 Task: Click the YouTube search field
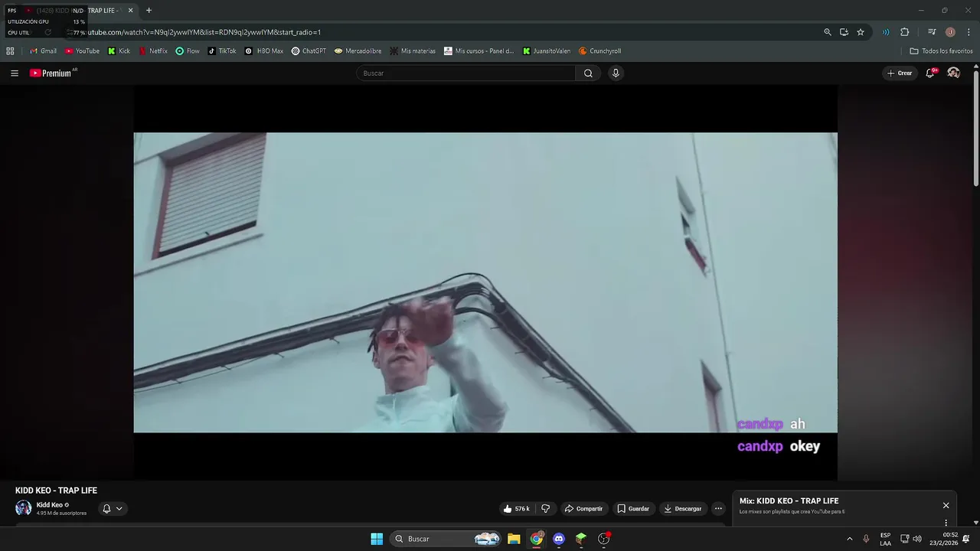(465, 73)
